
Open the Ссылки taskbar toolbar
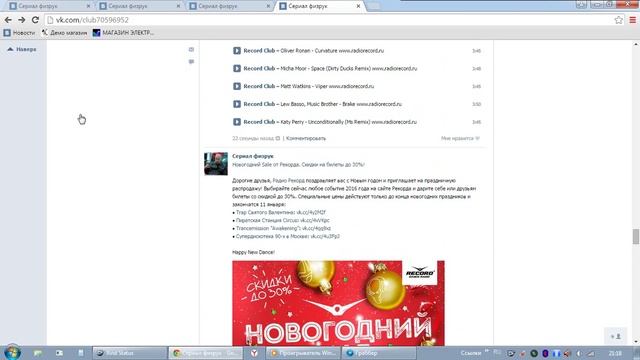pos(471,353)
